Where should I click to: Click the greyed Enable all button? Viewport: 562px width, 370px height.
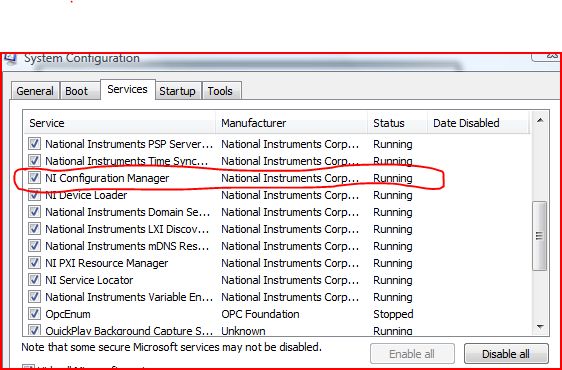pos(412,354)
